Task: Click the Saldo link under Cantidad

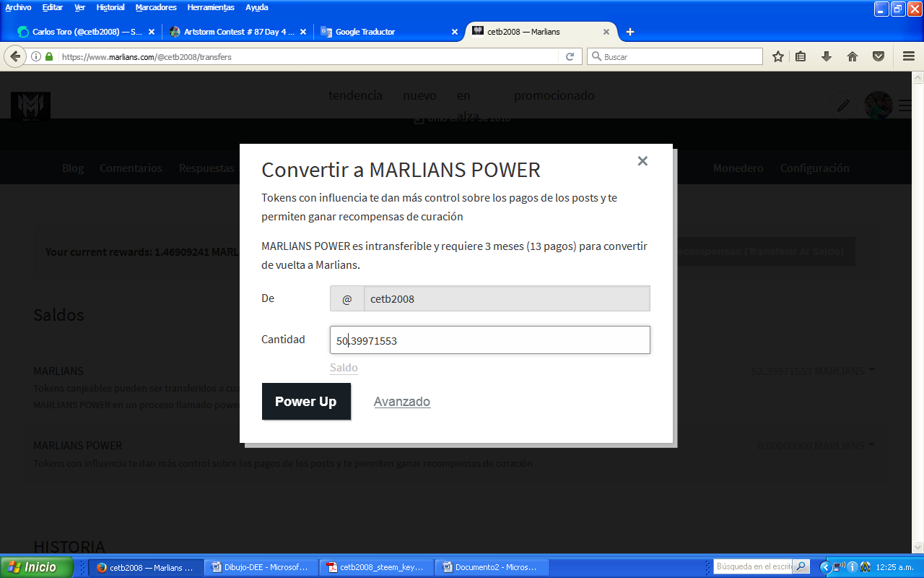Action: click(344, 368)
